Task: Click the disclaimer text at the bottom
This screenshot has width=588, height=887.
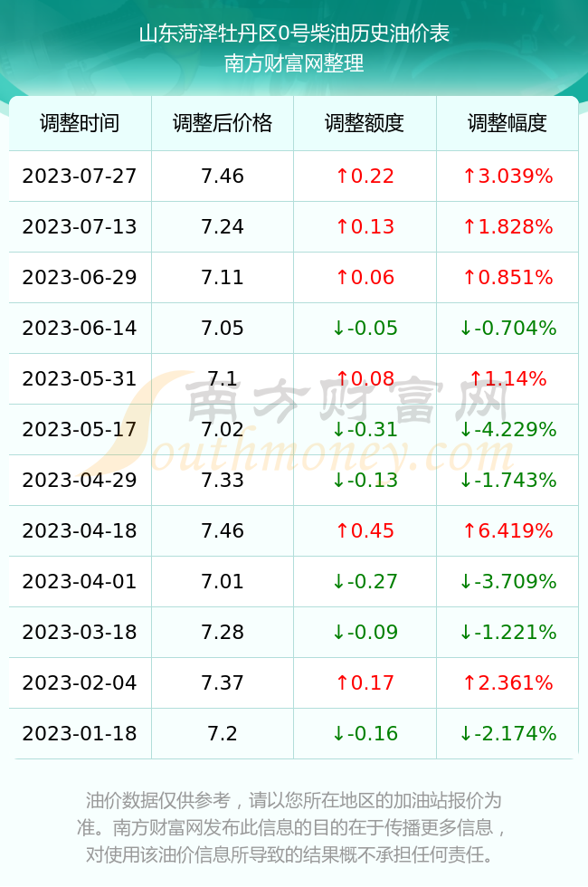Action: tap(293, 827)
